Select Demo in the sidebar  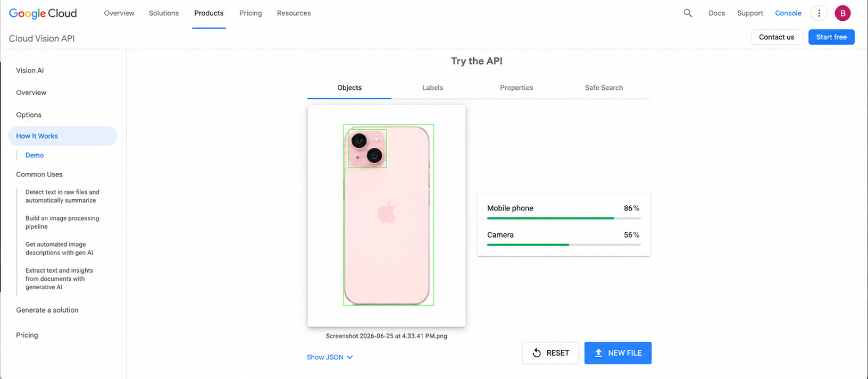point(35,155)
